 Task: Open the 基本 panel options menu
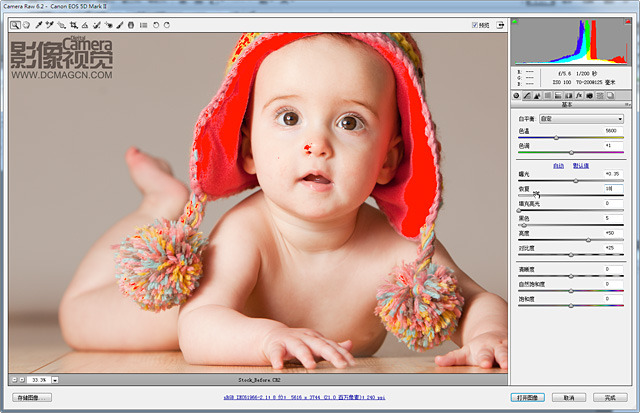tap(628, 104)
